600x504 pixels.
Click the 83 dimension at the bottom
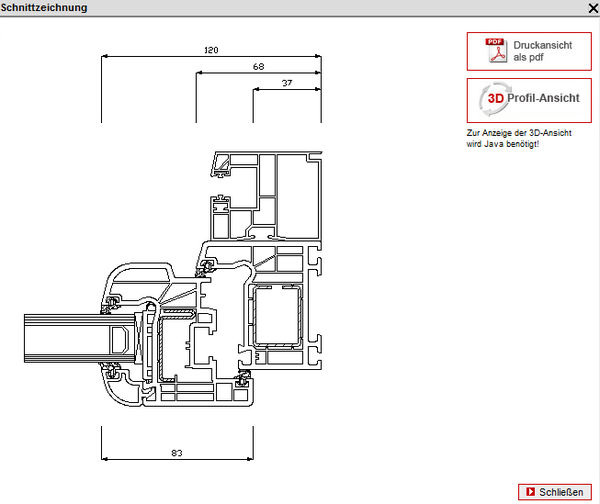(177, 453)
